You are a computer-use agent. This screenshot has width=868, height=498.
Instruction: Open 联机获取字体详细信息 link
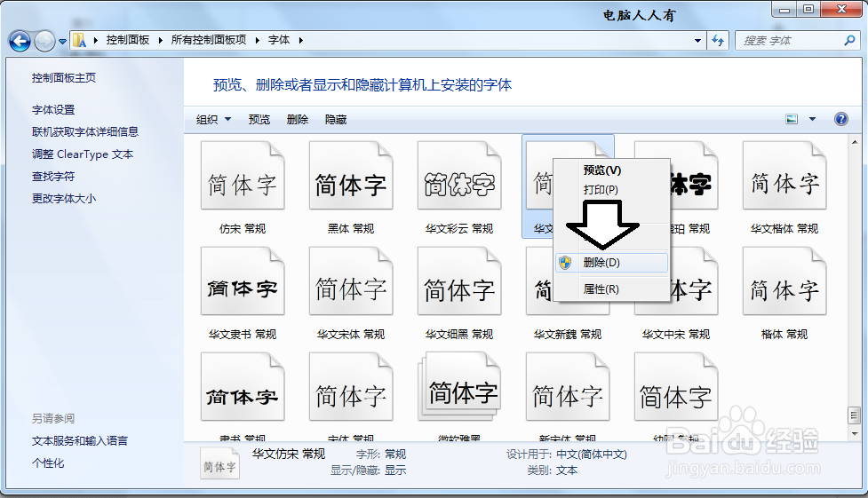coord(84,131)
